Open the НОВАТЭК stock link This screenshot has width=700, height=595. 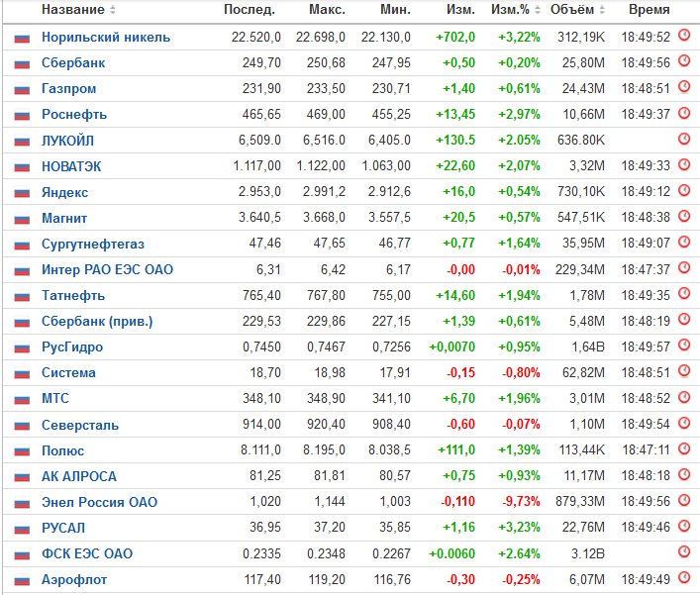[x=71, y=166]
